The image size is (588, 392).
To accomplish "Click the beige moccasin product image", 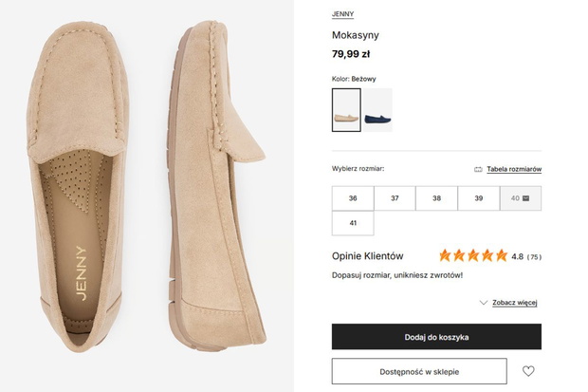I will [147, 188].
